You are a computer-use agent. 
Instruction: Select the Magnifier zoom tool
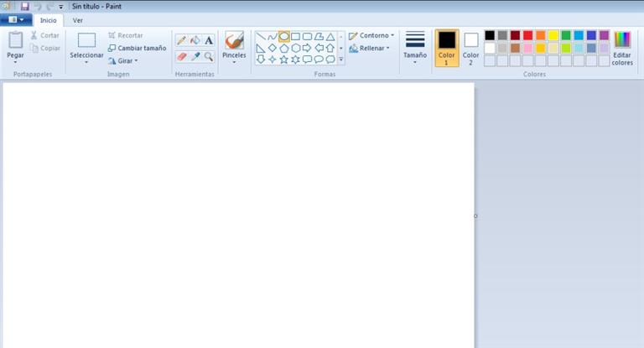209,56
